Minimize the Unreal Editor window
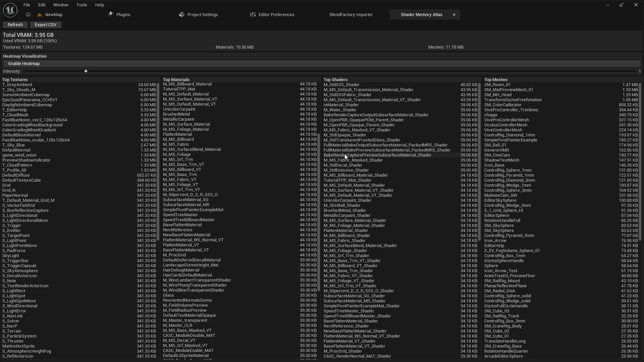 [608, 5]
